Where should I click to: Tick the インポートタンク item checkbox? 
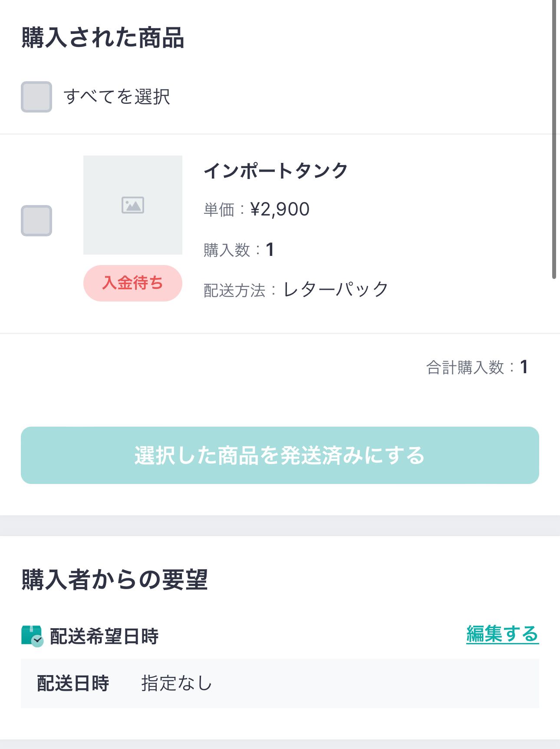coord(36,221)
